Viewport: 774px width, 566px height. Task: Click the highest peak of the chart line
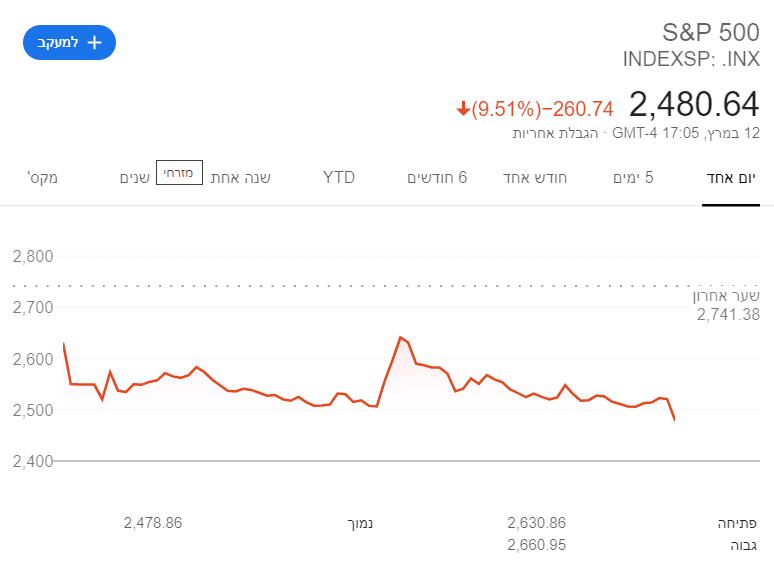point(400,337)
